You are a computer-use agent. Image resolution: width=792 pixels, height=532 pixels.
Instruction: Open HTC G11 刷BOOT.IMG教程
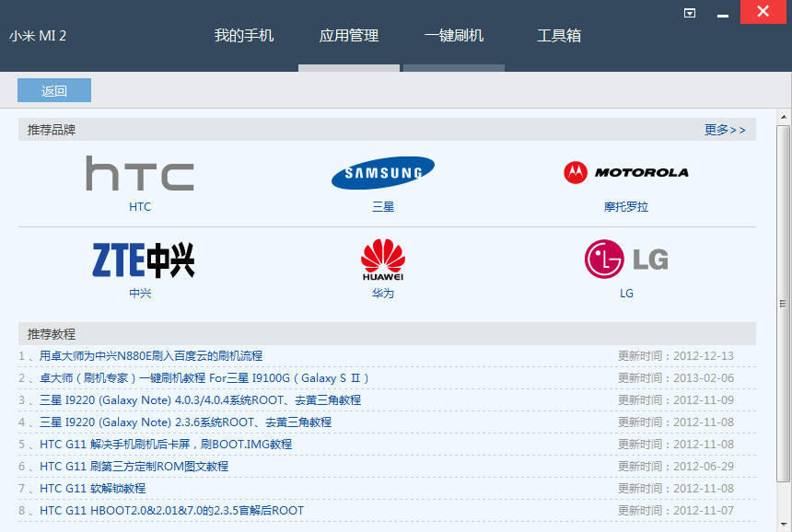pos(166,445)
